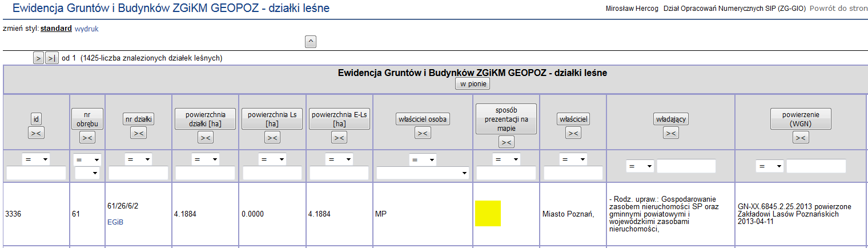
Task: Jump to last page arrow button
Action: pyautogui.click(x=51, y=58)
